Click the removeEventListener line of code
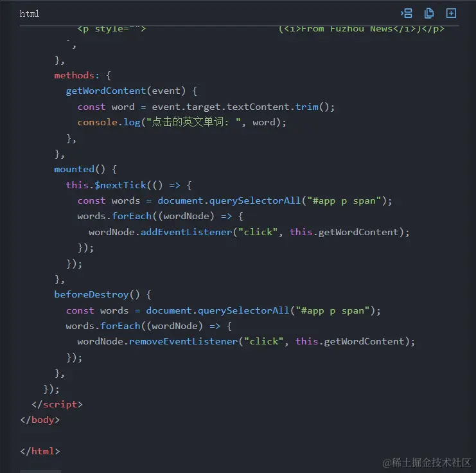476x473 pixels. pyautogui.click(x=246, y=341)
